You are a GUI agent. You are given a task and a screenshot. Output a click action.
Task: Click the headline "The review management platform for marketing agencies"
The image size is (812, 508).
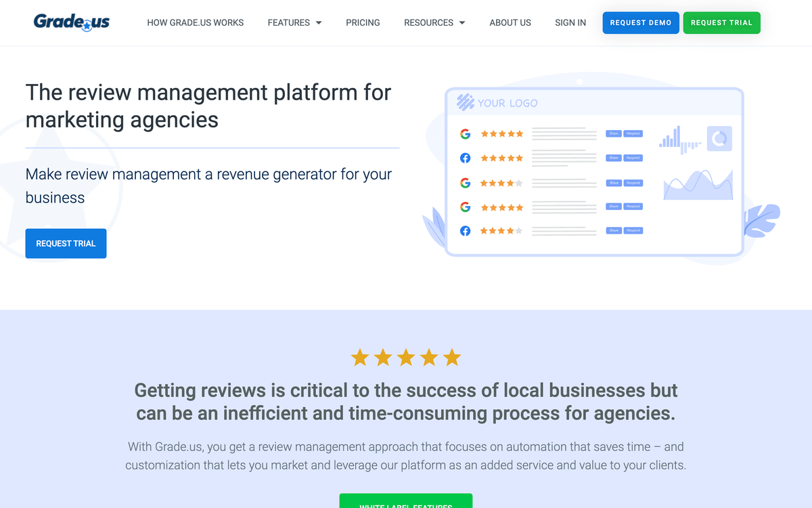pyautogui.click(x=208, y=106)
